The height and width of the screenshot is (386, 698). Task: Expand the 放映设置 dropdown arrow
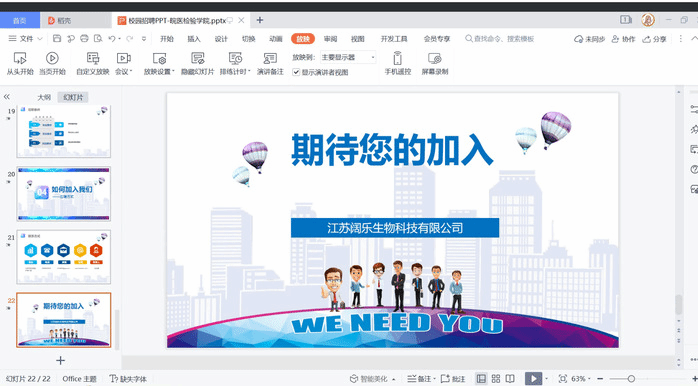click(173, 71)
